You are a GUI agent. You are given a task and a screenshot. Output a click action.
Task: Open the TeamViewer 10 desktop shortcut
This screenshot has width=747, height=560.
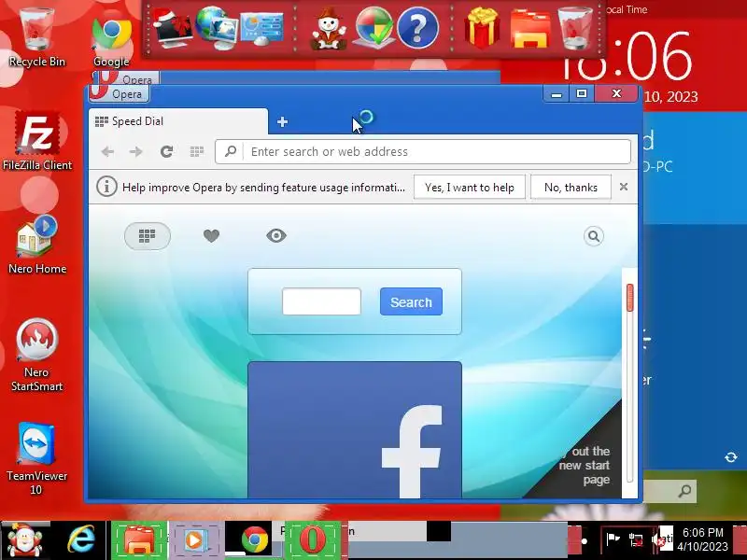pos(36,458)
